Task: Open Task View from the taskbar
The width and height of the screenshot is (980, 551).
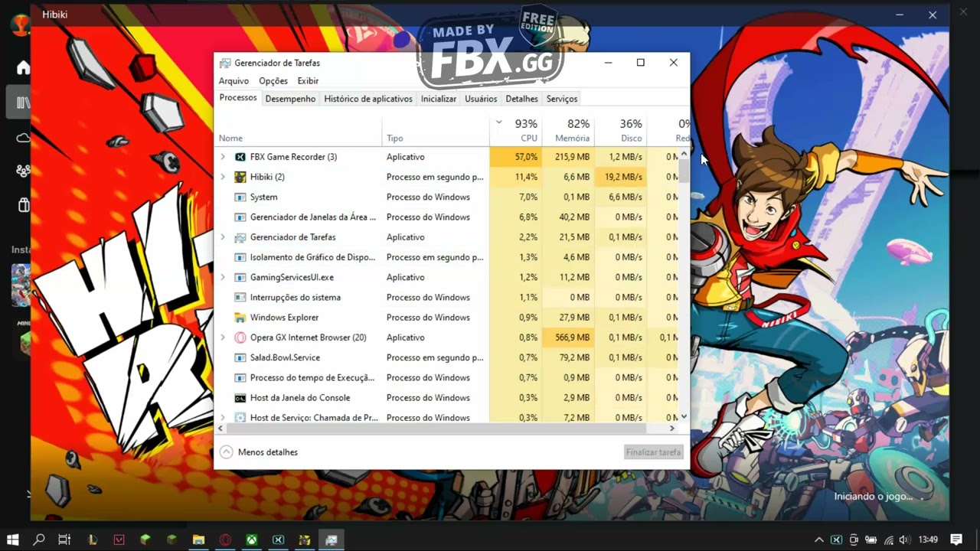Action: tap(64, 540)
